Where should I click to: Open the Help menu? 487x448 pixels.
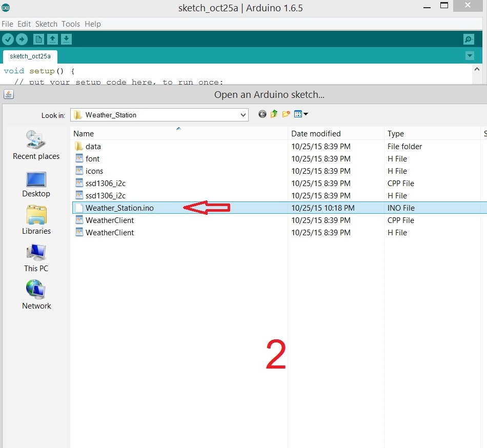click(93, 24)
